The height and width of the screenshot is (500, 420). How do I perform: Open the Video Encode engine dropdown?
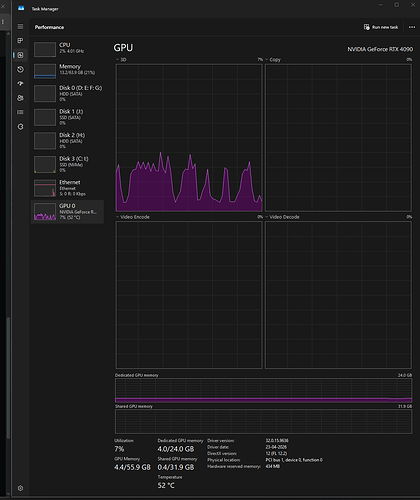[133, 217]
